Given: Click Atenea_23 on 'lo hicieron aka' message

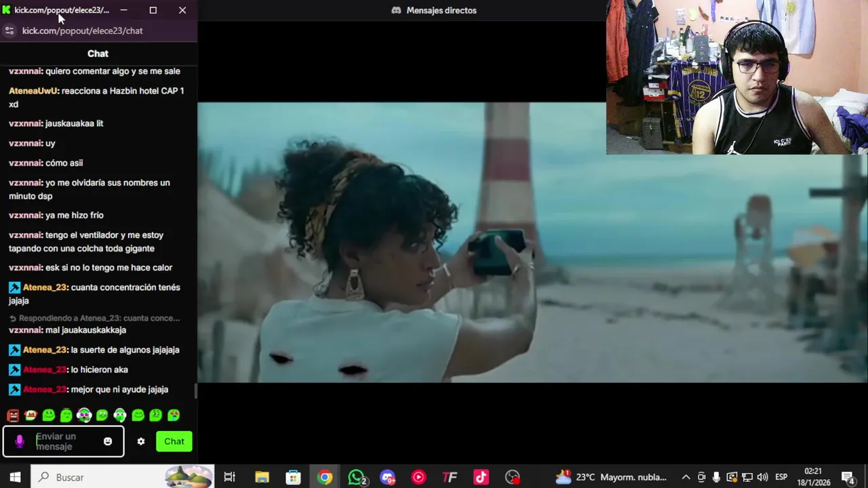Looking at the screenshot, I should tap(45, 369).
